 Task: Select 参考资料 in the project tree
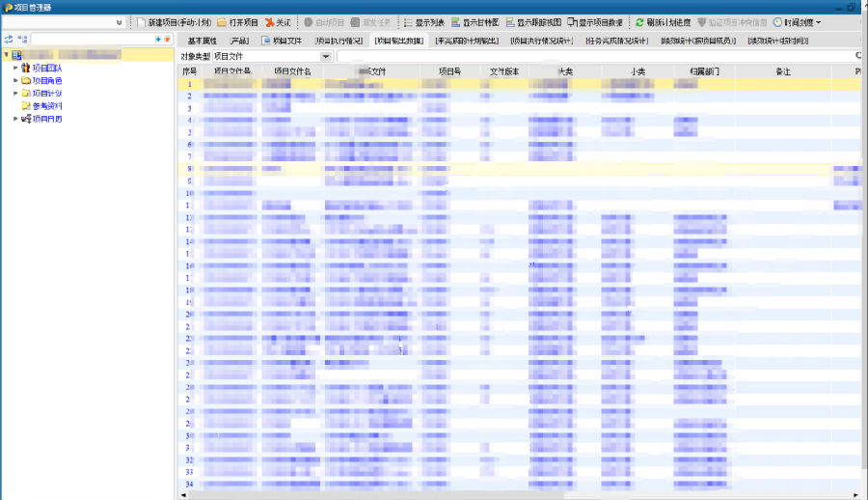[46, 106]
